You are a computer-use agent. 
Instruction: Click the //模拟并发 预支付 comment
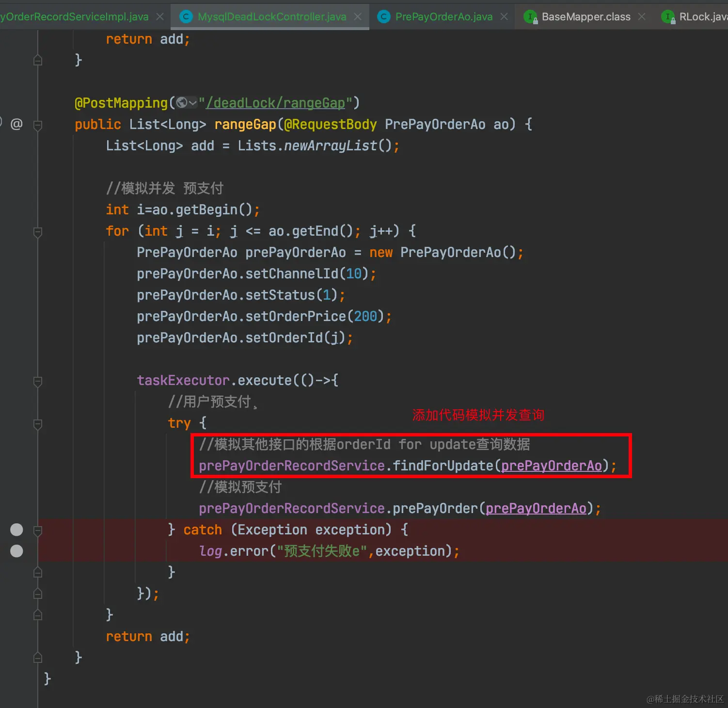pyautogui.click(x=165, y=188)
